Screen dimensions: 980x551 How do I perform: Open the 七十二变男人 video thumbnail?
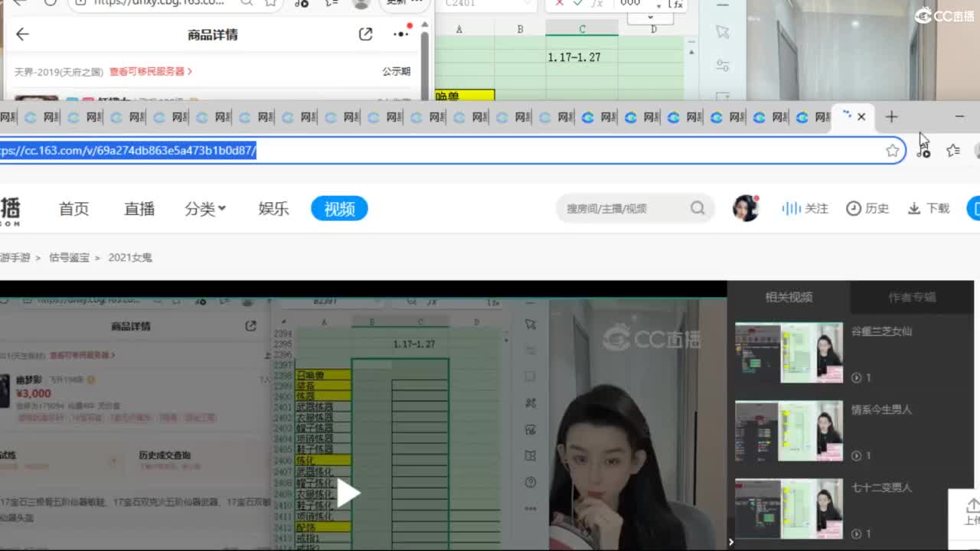click(789, 509)
